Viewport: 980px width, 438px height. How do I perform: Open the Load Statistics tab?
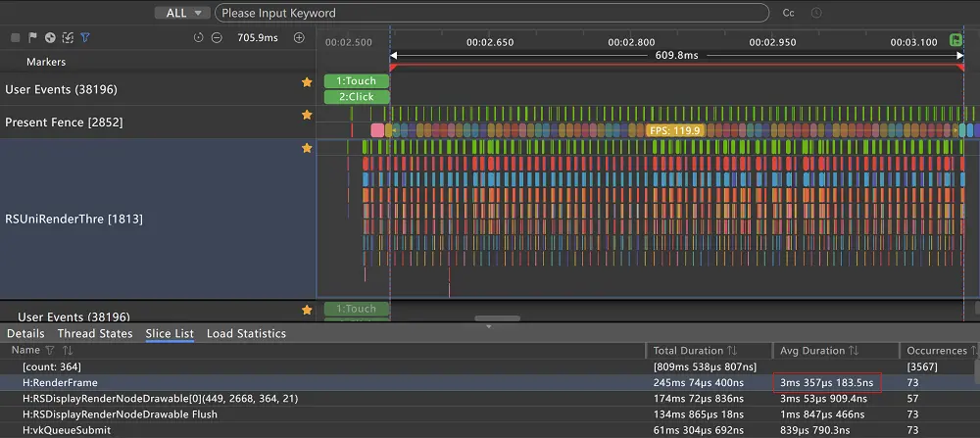[x=246, y=334]
